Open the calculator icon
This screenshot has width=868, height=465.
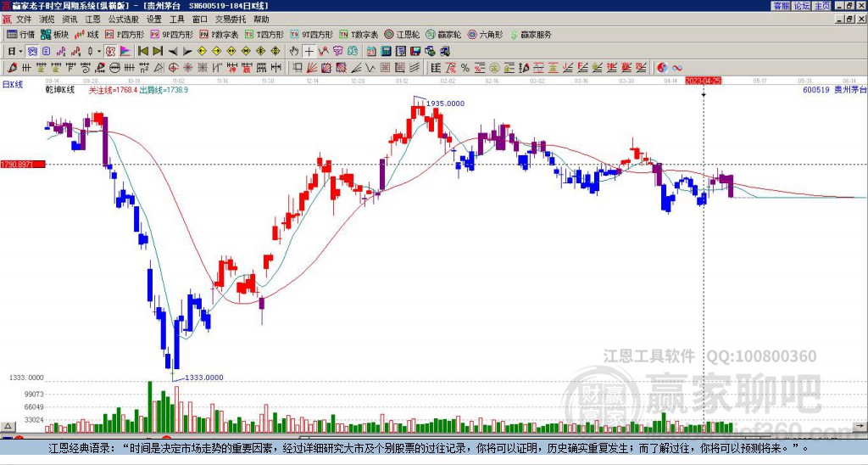(x=386, y=52)
